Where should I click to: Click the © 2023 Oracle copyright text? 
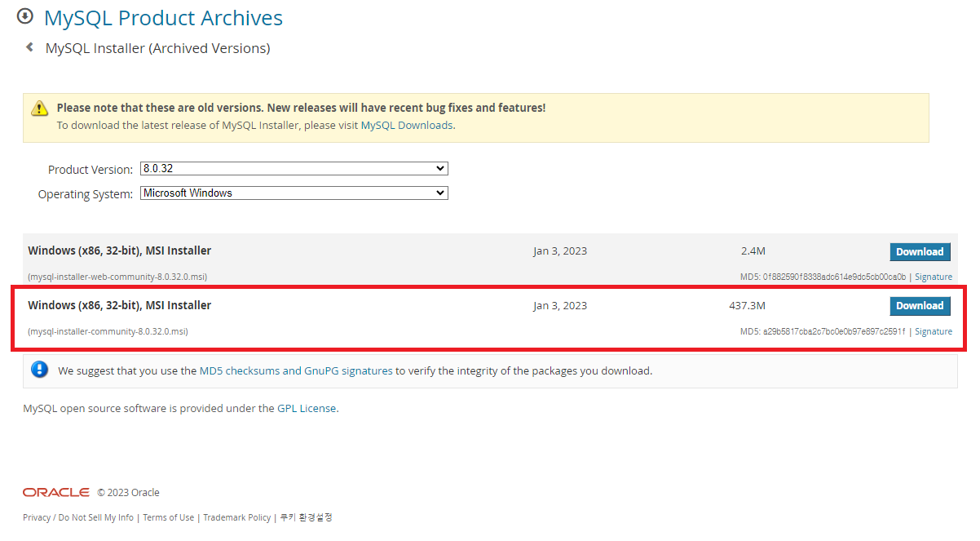[129, 493]
